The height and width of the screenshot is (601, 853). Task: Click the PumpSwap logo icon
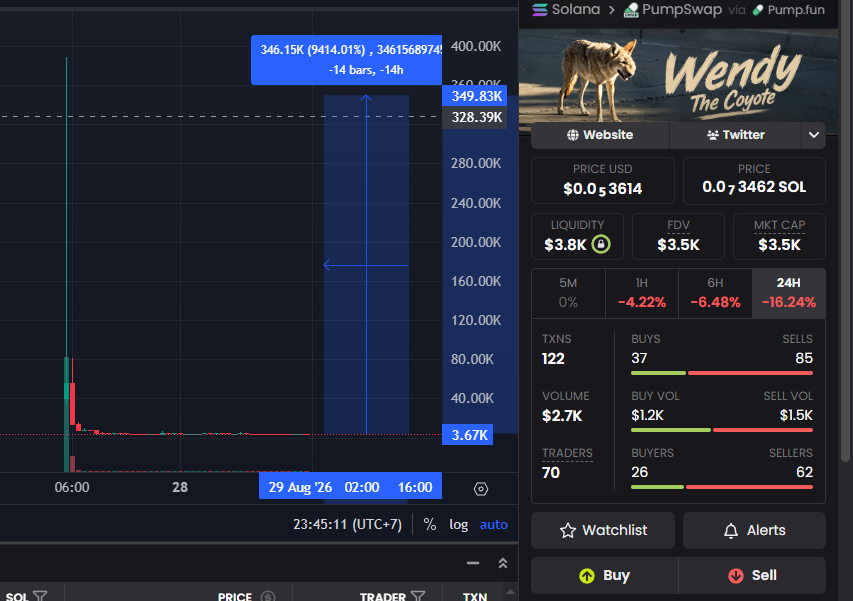(631, 10)
